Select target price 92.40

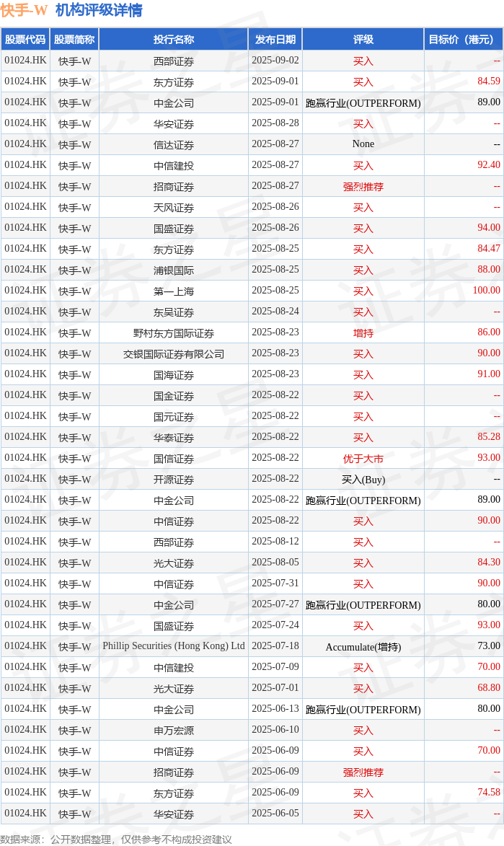pos(489,164)
